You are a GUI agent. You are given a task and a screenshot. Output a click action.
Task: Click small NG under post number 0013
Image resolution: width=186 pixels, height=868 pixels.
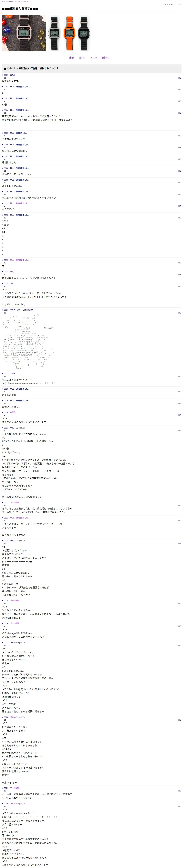(x=5, y=263)
